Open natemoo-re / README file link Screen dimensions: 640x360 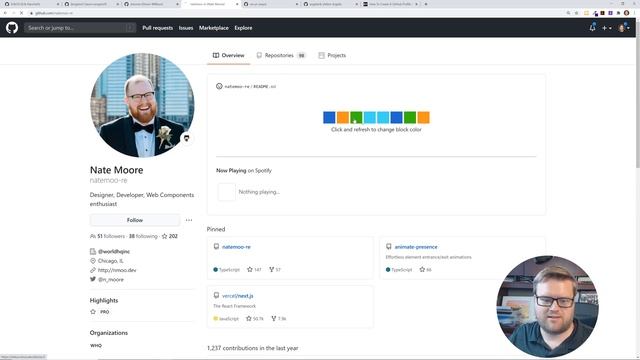pyautogui.click(x=250, y=87)
